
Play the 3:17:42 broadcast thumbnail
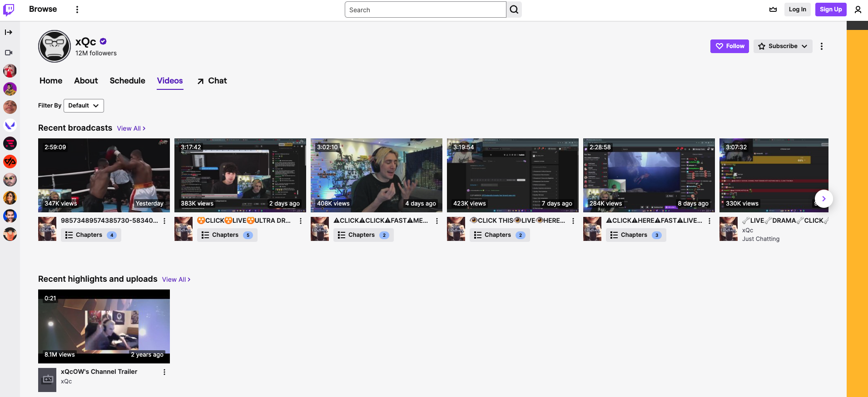(x=240, y=175)
